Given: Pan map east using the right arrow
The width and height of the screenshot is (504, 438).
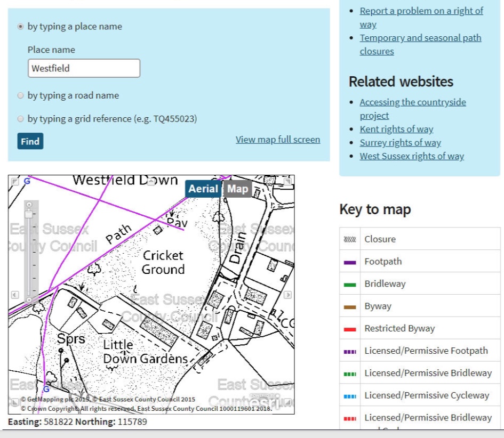Looking at the screenshot, I should [287, 295].
